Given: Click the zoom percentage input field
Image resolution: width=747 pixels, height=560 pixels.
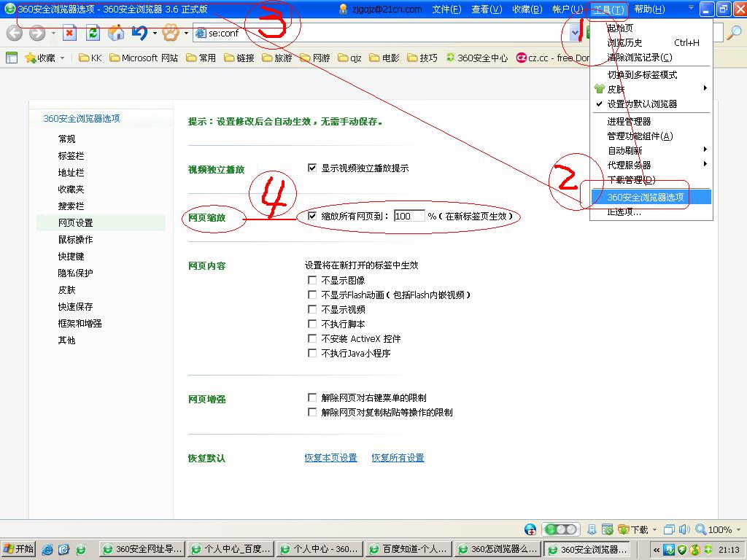Looking at the screenshot, I should [409, 216].
